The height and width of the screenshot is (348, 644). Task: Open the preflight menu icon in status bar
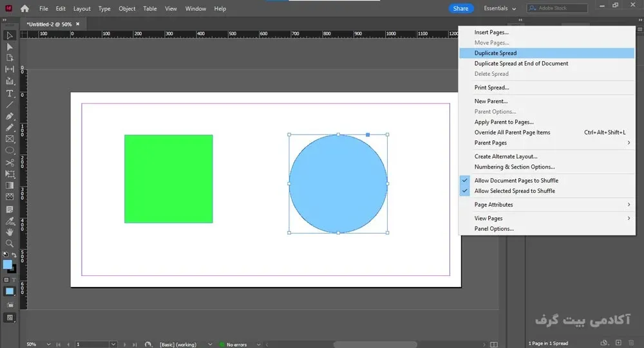point(148,344)
